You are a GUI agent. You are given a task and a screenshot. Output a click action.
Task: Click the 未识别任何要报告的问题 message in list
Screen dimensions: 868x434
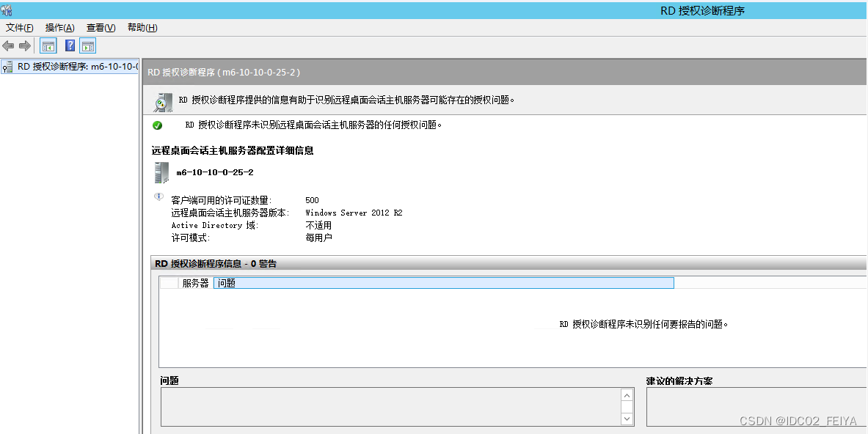coord(643,325)
